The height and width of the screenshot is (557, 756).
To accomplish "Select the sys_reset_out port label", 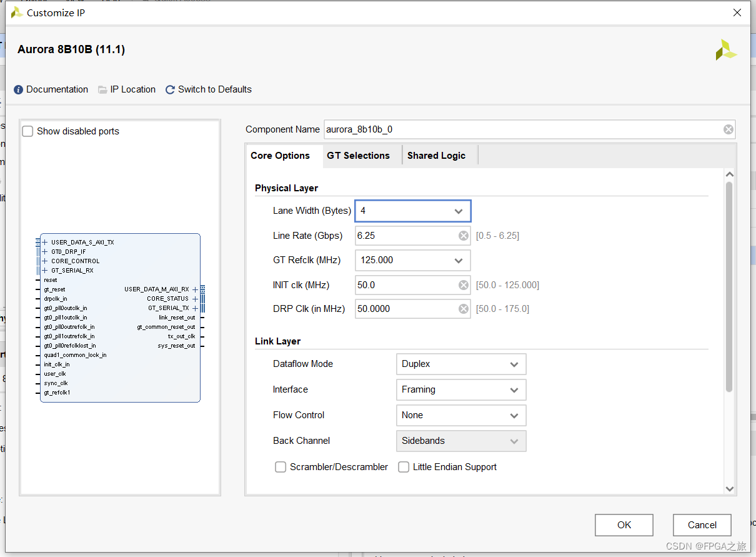I will 177,346.
